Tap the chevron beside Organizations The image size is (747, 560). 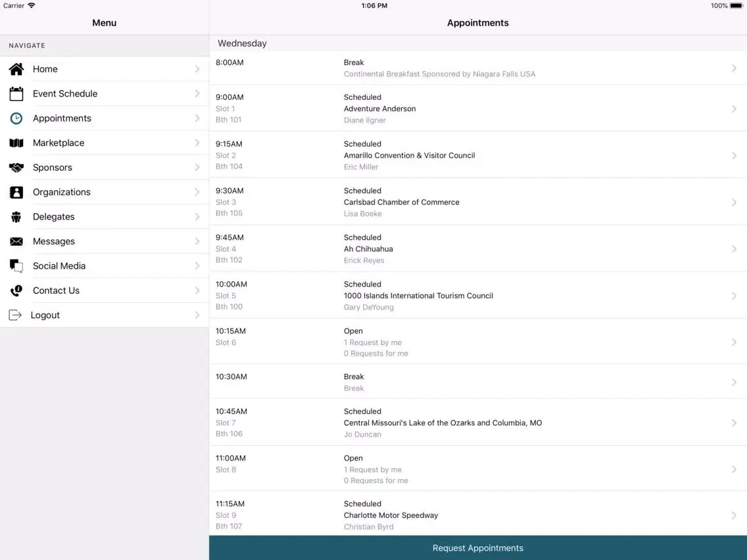pos(197,192)
